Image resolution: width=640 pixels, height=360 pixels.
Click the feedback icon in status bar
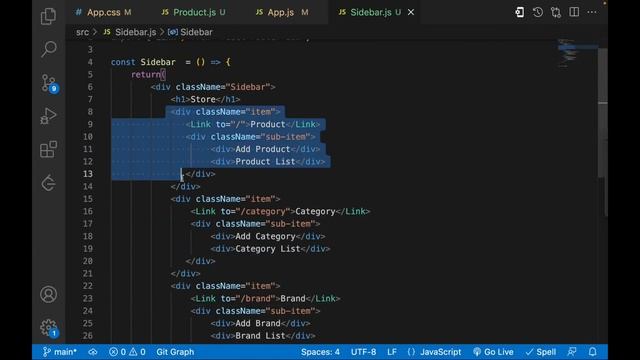572,352
